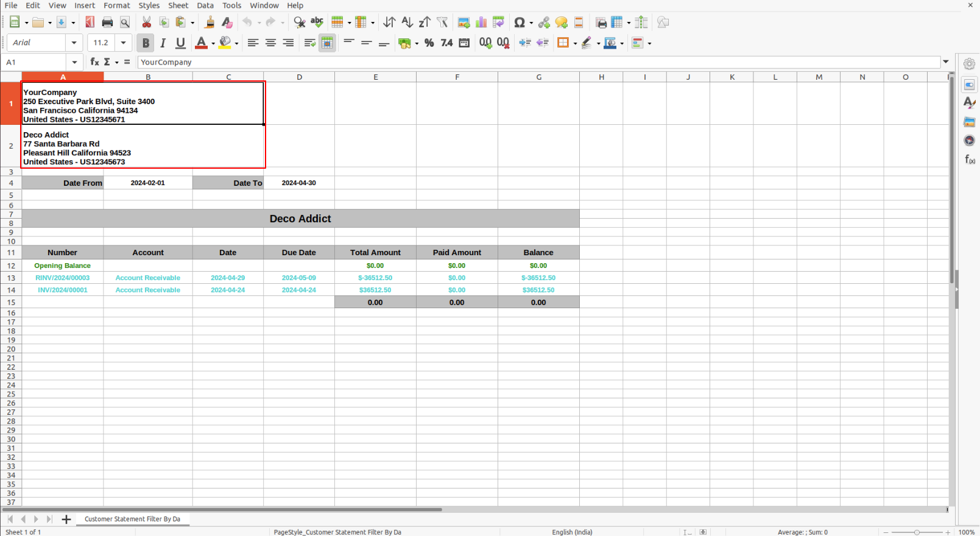Open Headers and Footers
980x536 pixels.
point(579,23)
